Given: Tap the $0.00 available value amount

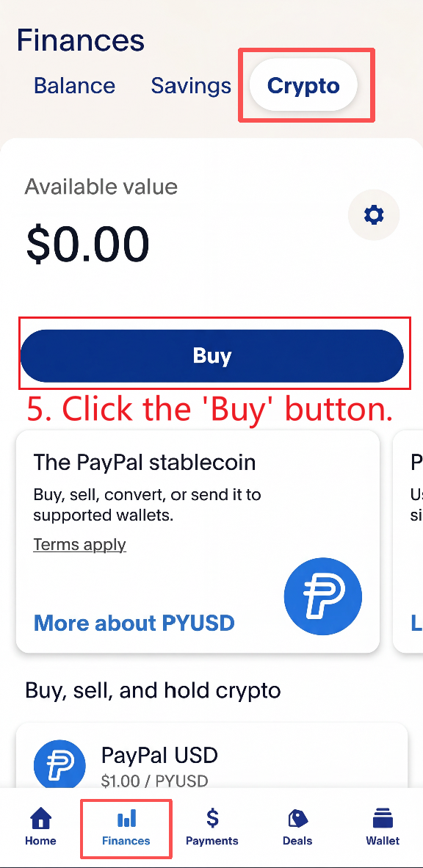Looking at the screenshot, I should (88, 244).
